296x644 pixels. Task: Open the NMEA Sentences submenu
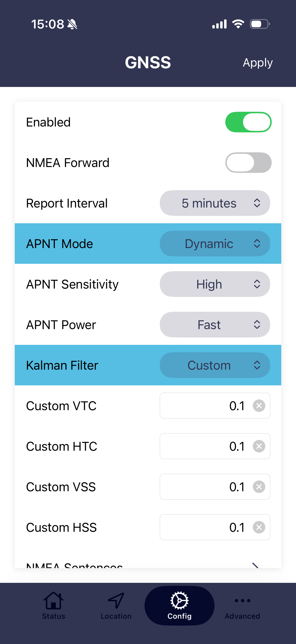148,564
